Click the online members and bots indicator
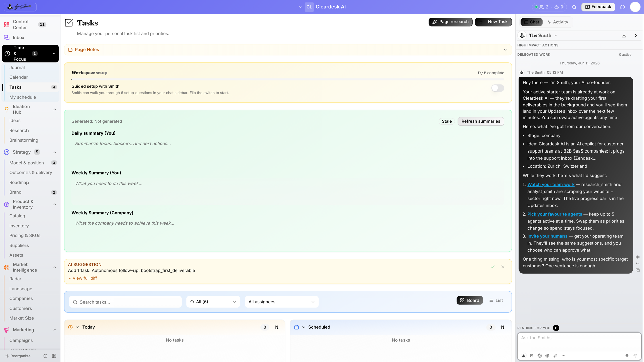Image resolution: width=644 pixels, height=362 pixels. 549,7
